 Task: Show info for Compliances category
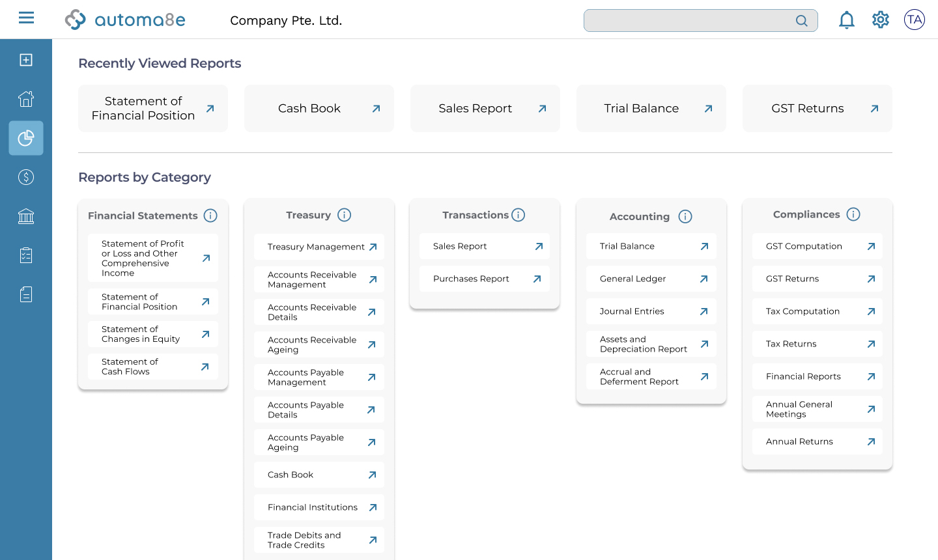tap(853, 214)
